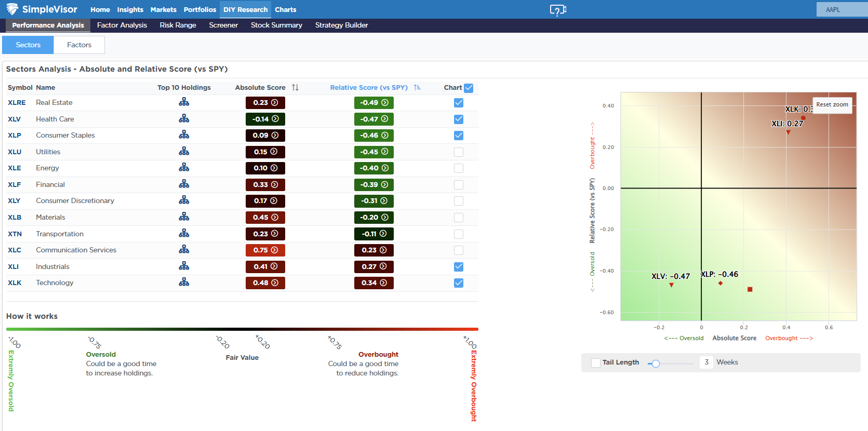Click the SimpleVisor logo
868x431 pixels.
click(42, 9)
